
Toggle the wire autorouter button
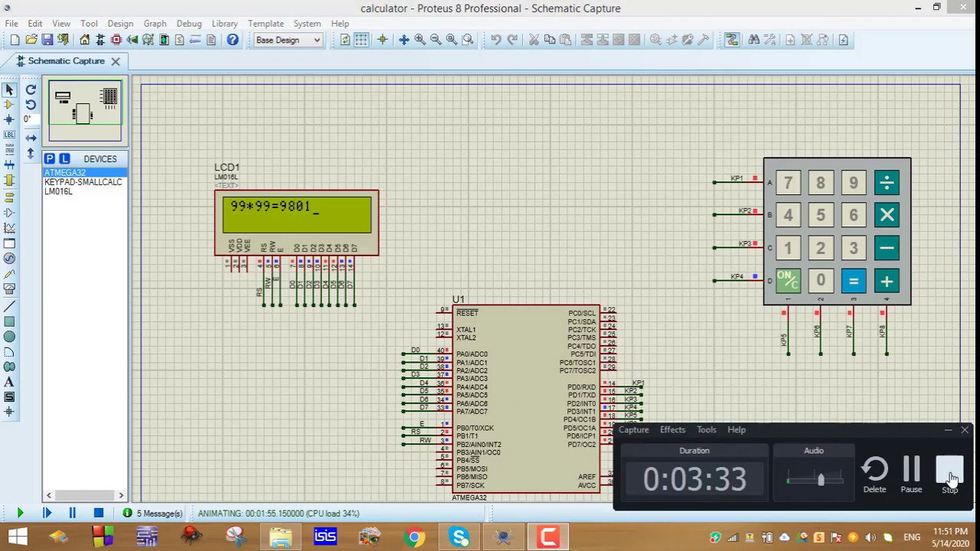[732, 40]
